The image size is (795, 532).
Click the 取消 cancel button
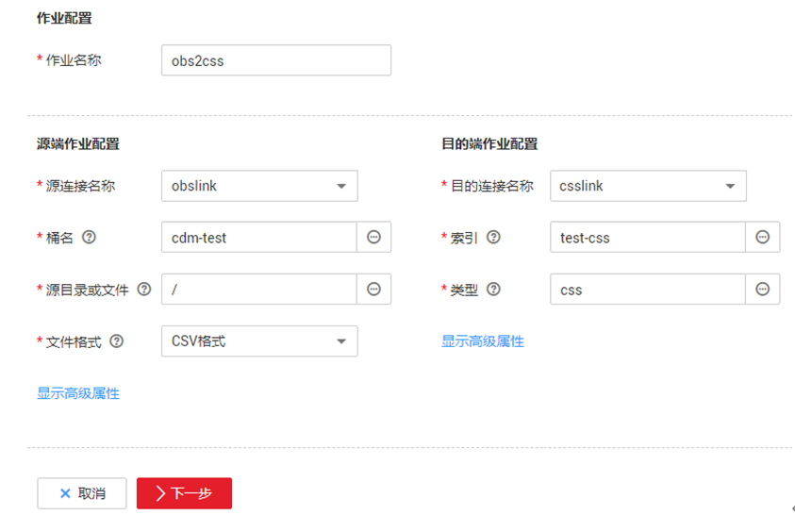click(x=82, y=493)
